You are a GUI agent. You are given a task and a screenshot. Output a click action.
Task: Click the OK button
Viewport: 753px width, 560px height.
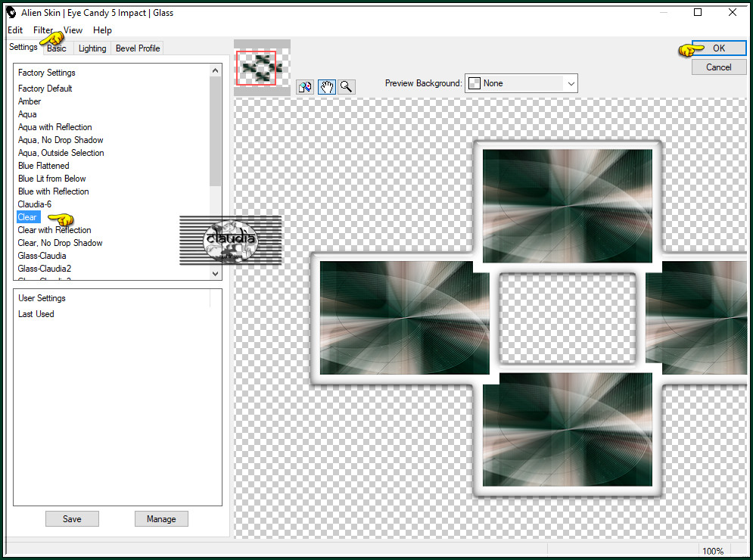pos(718,48)
